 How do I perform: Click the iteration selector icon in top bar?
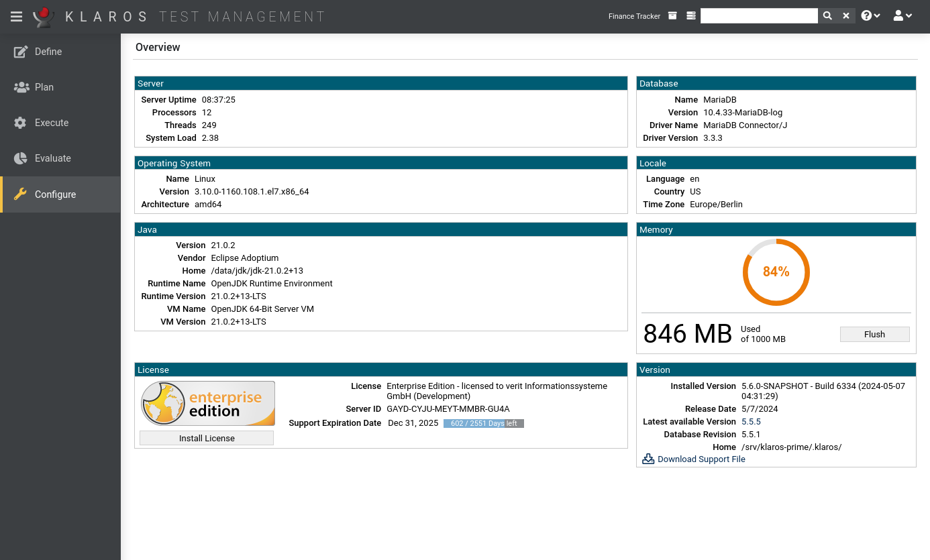coord(690,15)
